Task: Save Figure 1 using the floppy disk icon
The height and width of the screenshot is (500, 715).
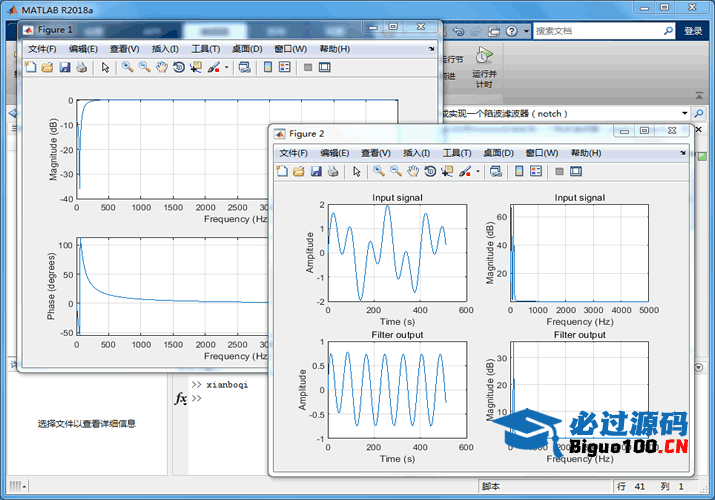Action: click(x=65, y=67)
